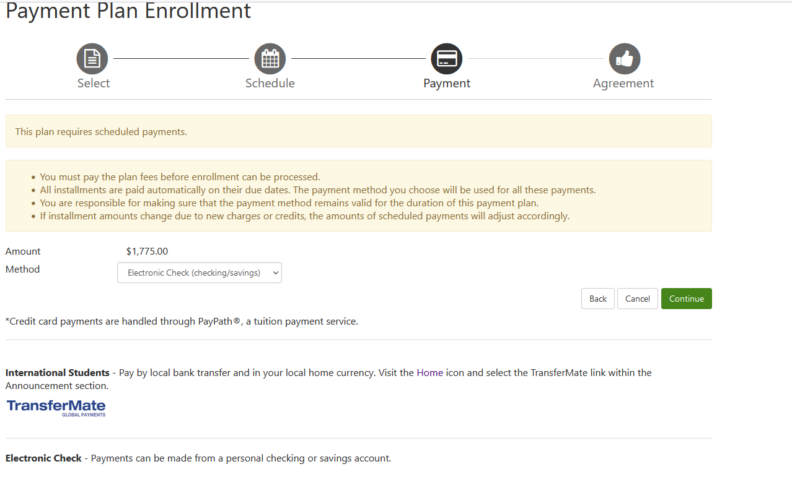
Task: Click the bold Electronic Check text
Action: pos(43,458)
